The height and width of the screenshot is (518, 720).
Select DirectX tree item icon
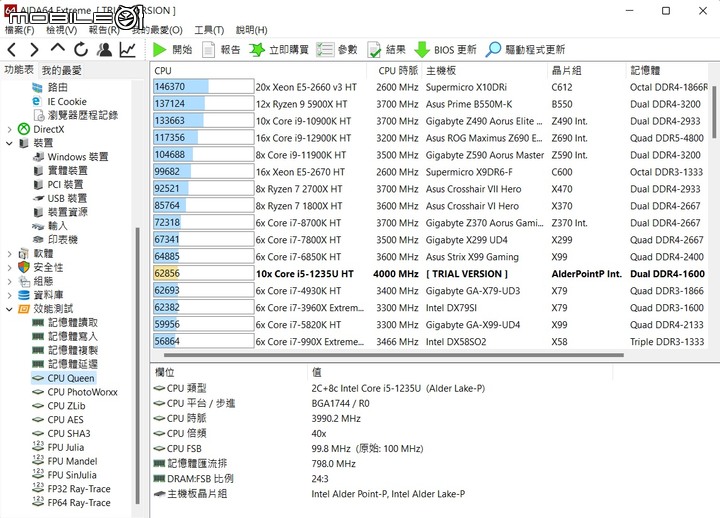coord(24,129)
